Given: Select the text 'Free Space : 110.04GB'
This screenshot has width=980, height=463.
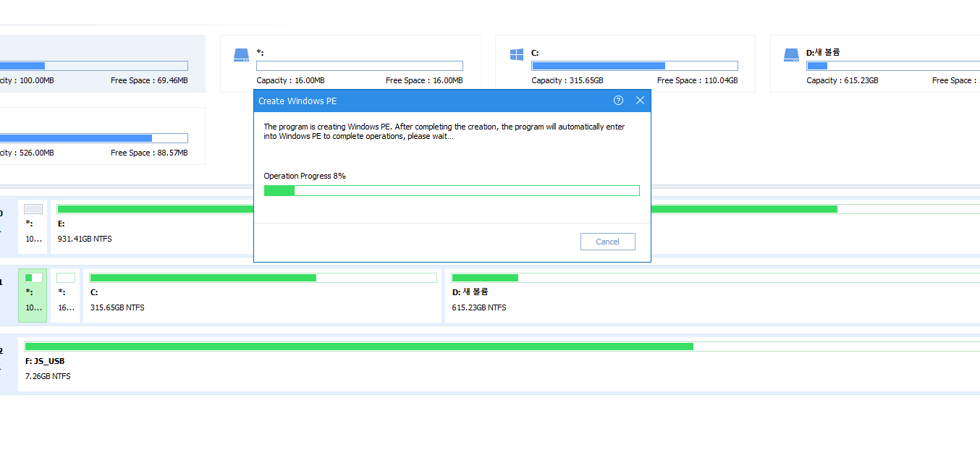Looking at the screenshot, I should tap(697, 80).
